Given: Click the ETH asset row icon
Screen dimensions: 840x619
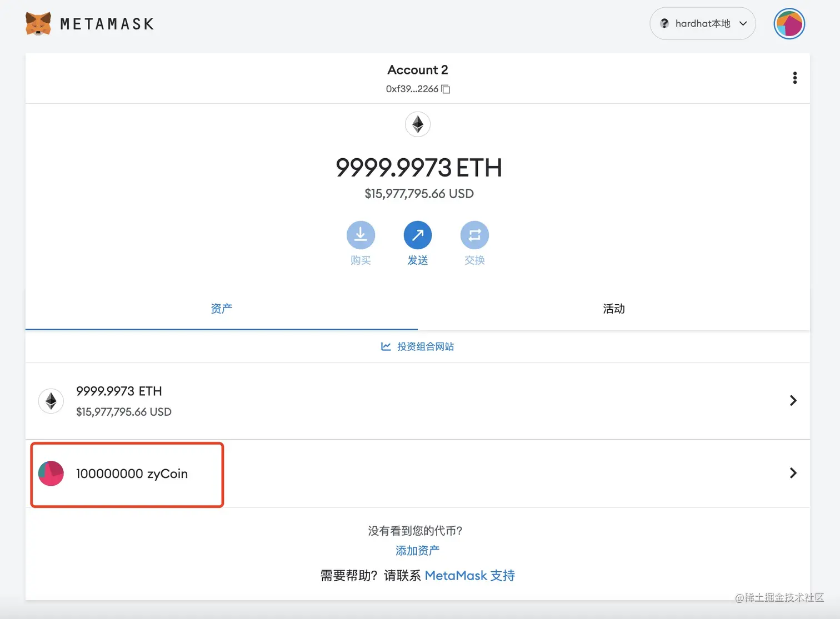Looking at the screenshot, I should click(x=51, y=401).
